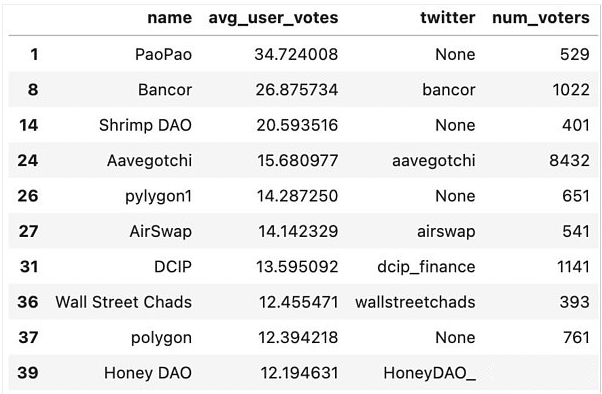Click the avg_user_votes column header
Screen dimensions: 602x394
point(273,18)
